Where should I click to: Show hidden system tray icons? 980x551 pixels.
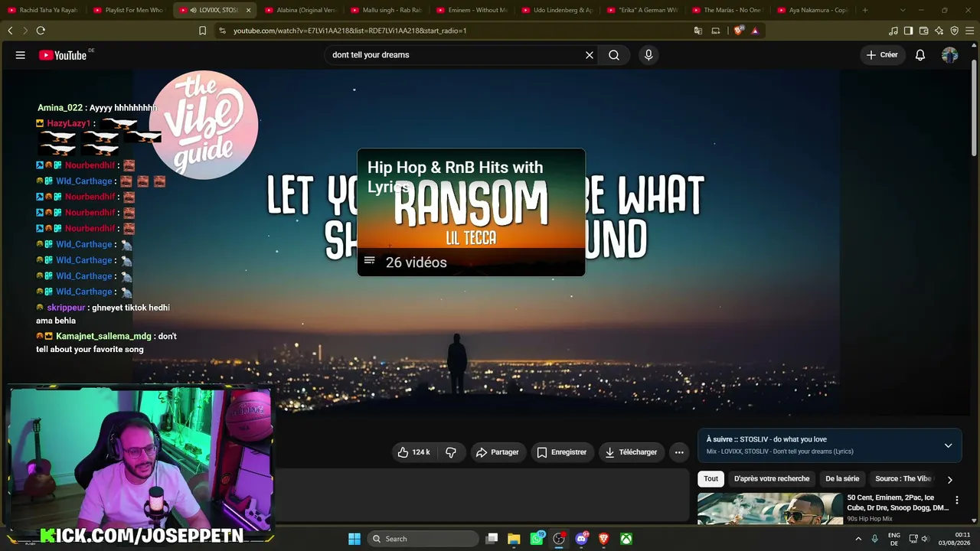coord(859,539)
